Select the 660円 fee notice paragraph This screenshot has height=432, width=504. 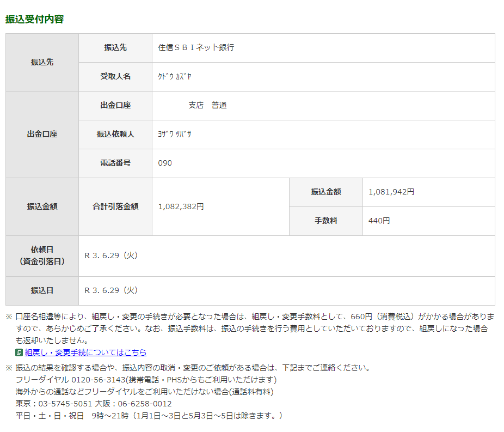pyautogui.click(x=255, y=328)
